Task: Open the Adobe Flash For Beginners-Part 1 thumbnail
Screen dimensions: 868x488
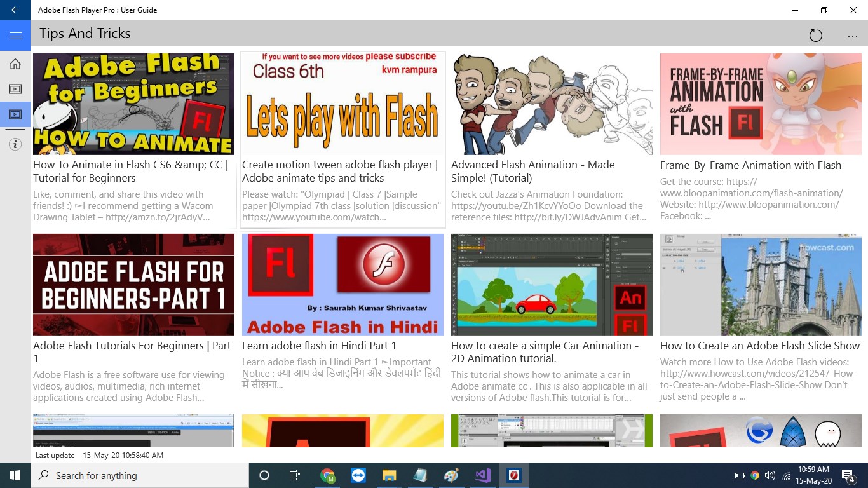Action: (133, 285)
